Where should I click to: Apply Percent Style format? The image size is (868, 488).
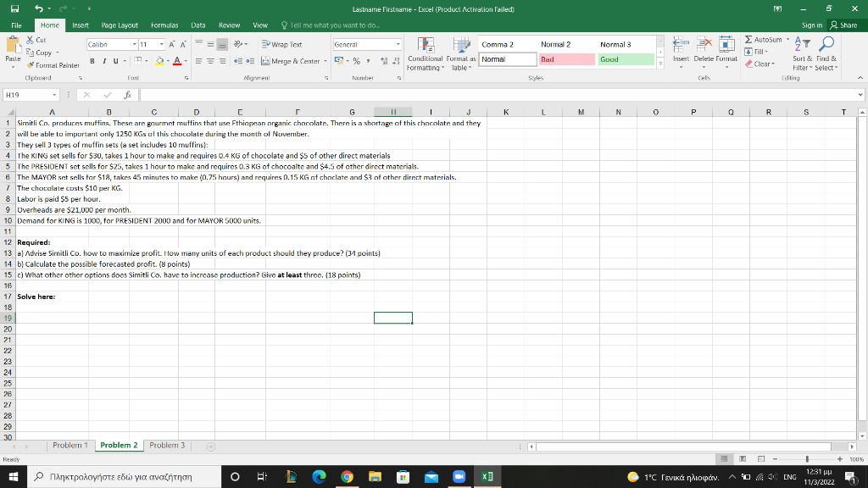(x=357, y=61)
